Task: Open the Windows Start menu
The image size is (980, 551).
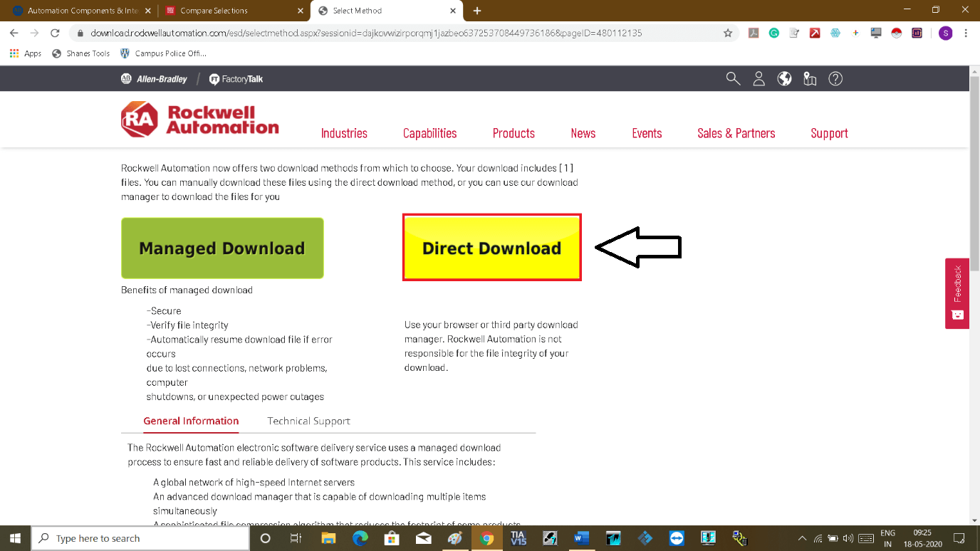Action: (x=16, y=538)
